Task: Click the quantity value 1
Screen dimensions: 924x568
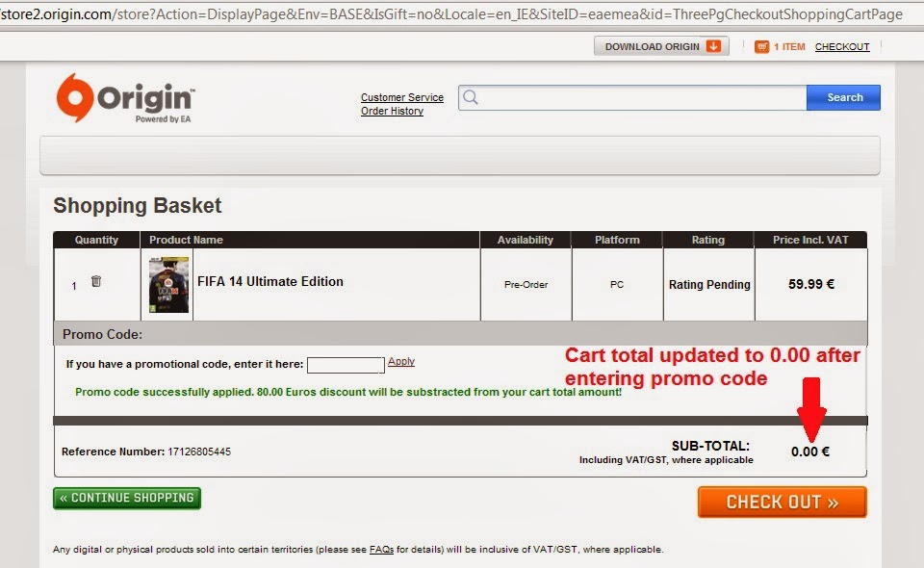Action: click(74, 286)
